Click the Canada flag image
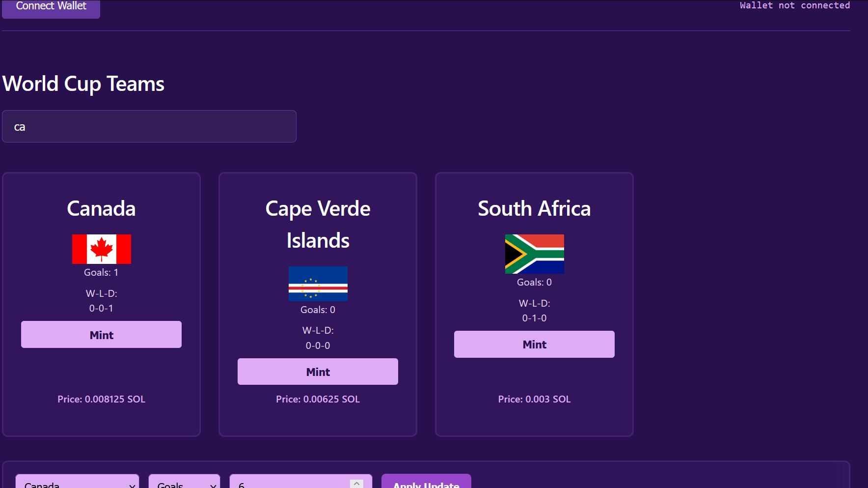Screen dimensions: 868x488 (x=102, y=249)
